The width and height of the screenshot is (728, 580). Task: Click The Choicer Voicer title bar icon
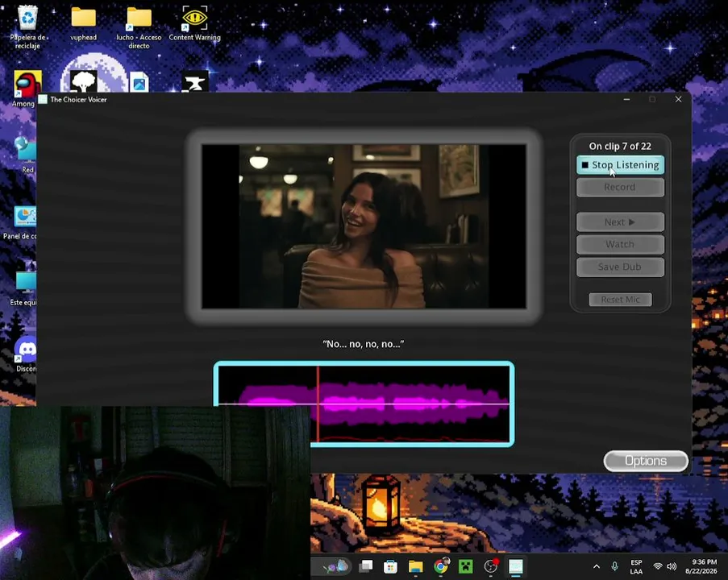[43, 99]
